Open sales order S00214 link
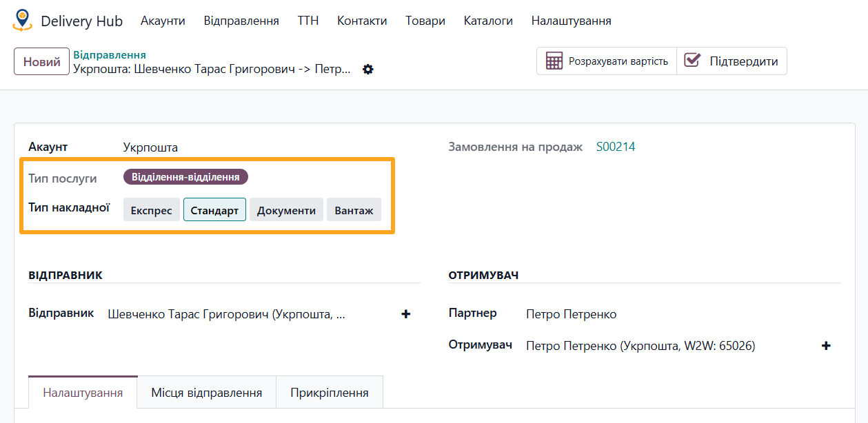This screenshot has width=868, height=423. [x=616, y=147]
